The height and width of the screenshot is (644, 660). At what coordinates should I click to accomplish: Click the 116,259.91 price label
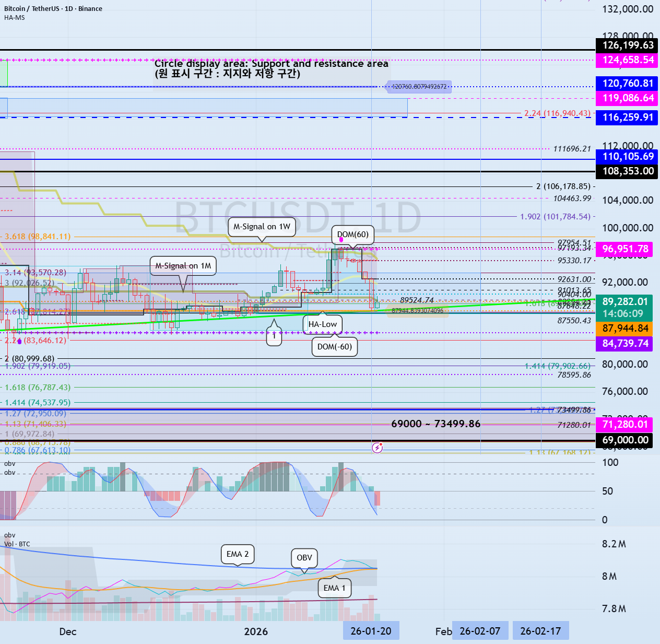click(627, 118)
